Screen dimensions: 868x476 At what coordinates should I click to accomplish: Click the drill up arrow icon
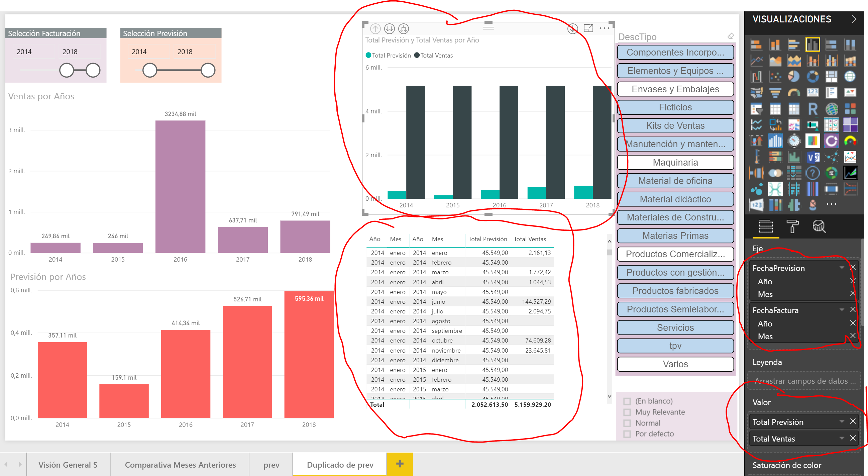click(x=375, y=29)
